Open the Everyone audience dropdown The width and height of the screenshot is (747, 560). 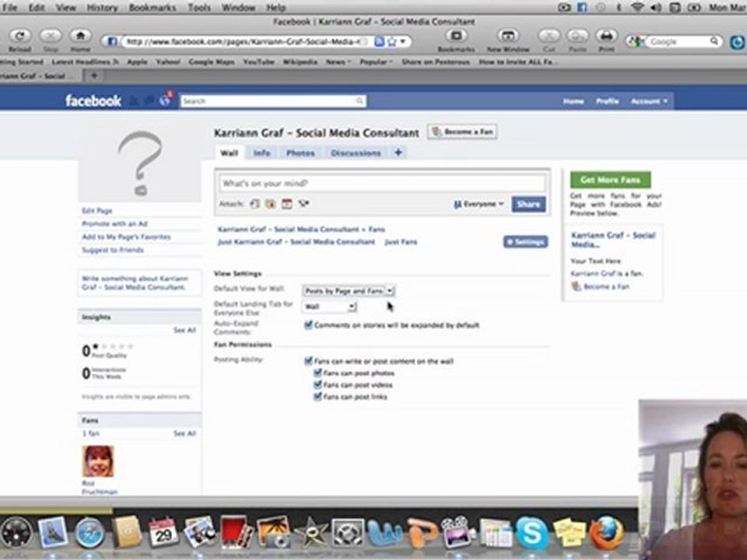479,204
